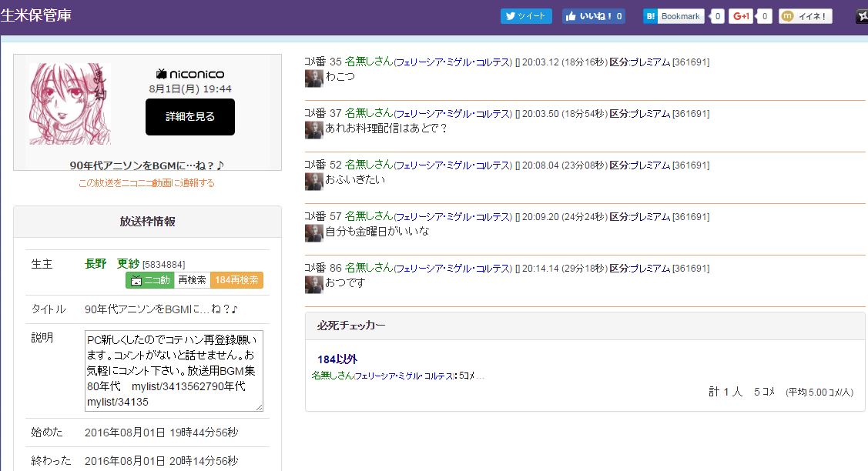Click avatar icon beside comment おつです

[x=313, y=284]
